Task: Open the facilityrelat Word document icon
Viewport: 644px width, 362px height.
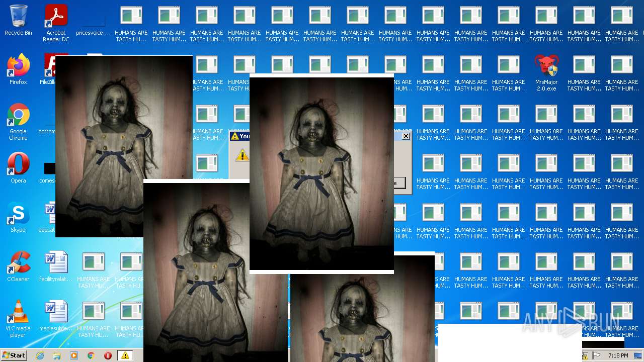Action: [x=56, y=266]
